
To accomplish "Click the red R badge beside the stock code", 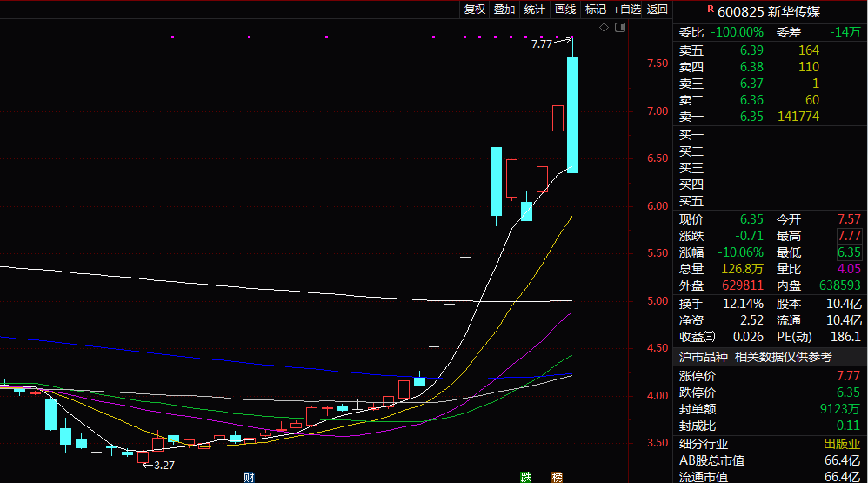I will pos(711,9).
